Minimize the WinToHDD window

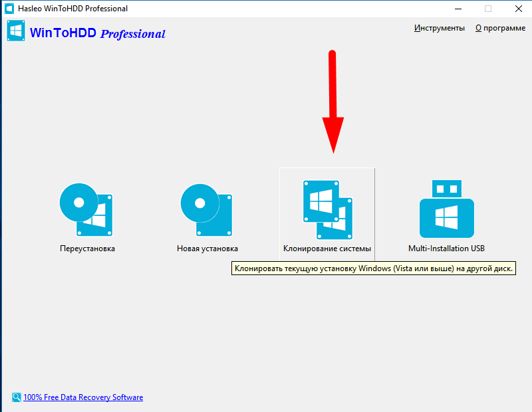click(x=458, y=9)
